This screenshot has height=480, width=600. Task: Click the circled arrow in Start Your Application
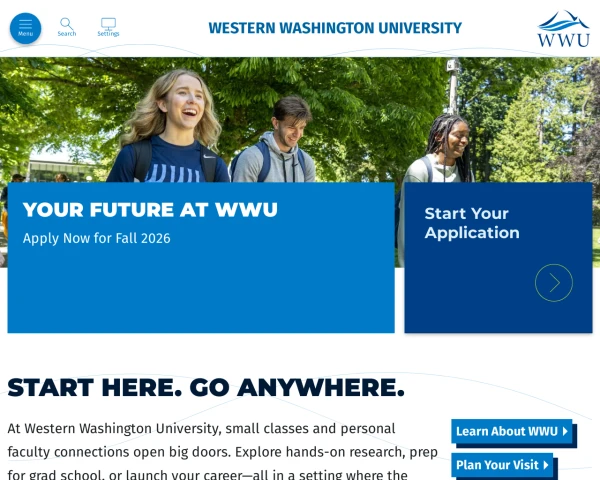coord(554,282)
